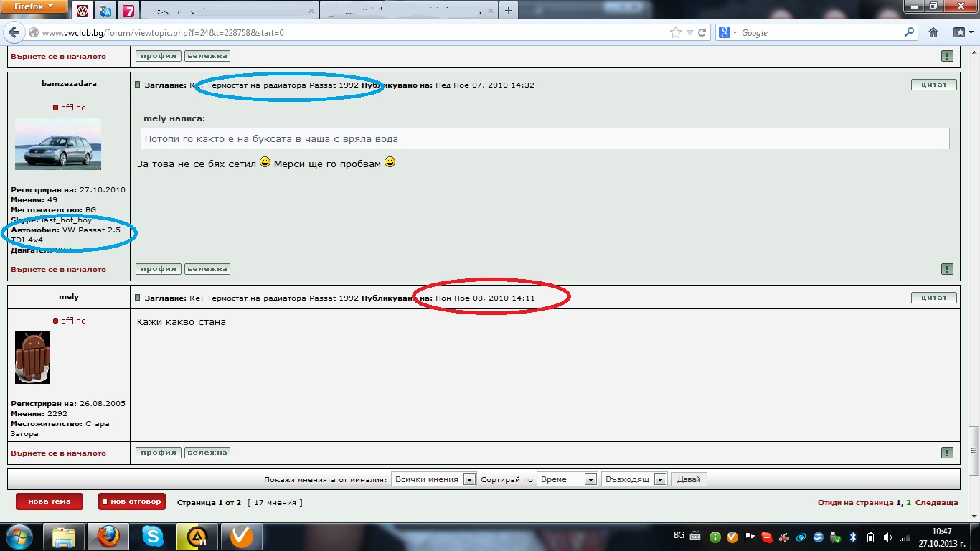Expand the 'Време' sort-by dropdown
Screen dimensions: 980x551
point(567,479)
